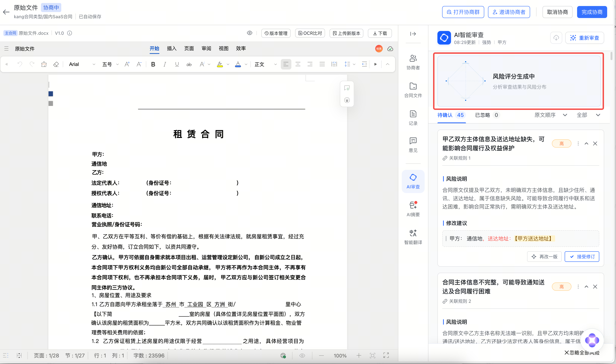The image size is (616, 364).
Task: Switch to the 审阅 tab
Action: (206, 48)
